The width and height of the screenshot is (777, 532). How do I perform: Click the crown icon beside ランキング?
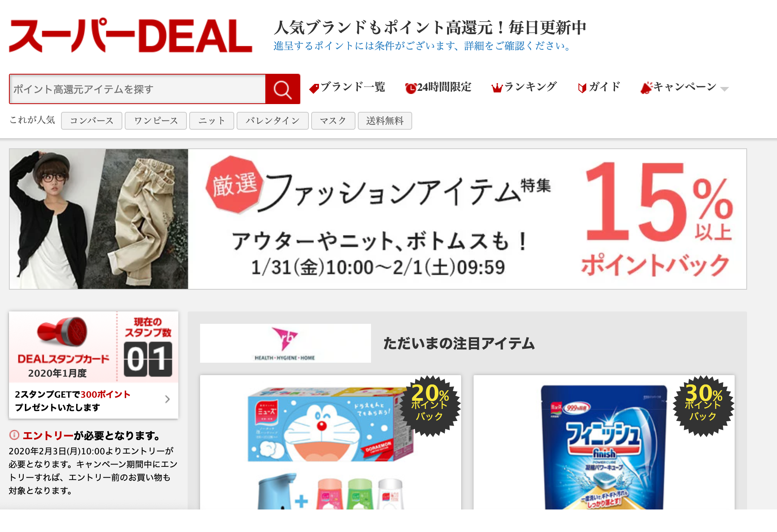497,88
